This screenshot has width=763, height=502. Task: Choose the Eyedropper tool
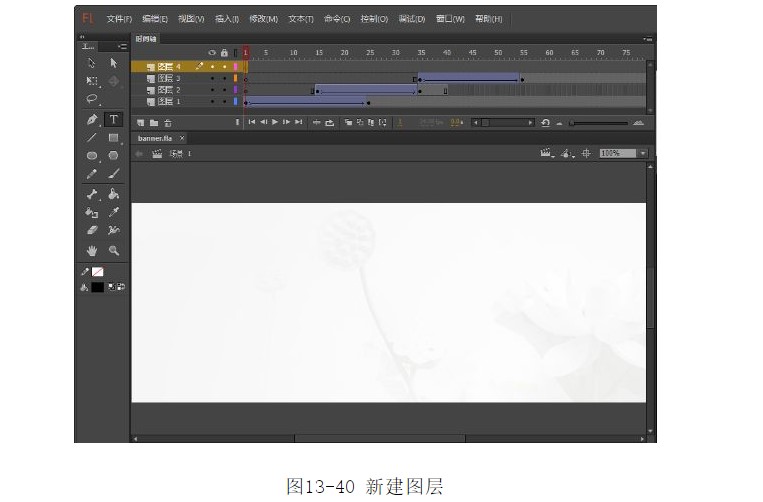pos(113,212)
